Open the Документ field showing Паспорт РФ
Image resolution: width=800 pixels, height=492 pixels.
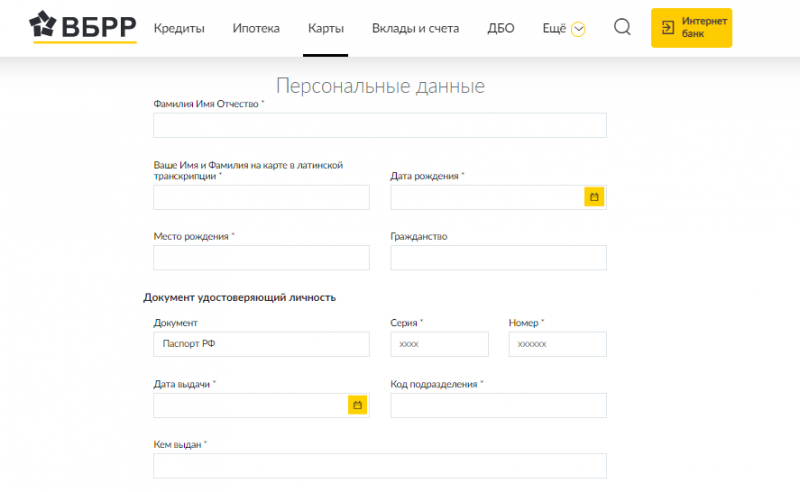point(261,344)
